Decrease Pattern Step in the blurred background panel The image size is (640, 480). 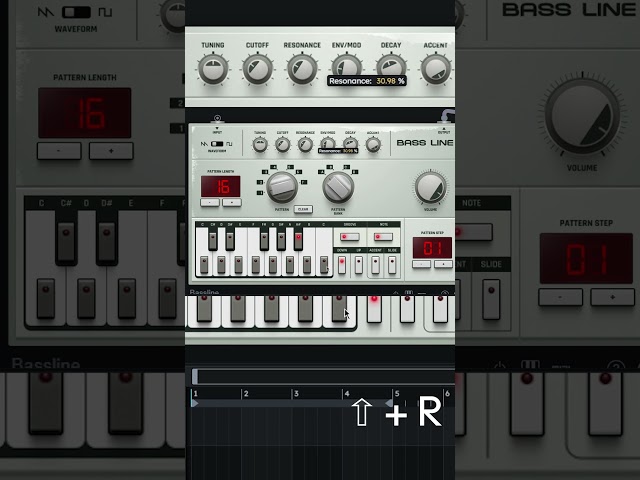[x=560, y=297]
